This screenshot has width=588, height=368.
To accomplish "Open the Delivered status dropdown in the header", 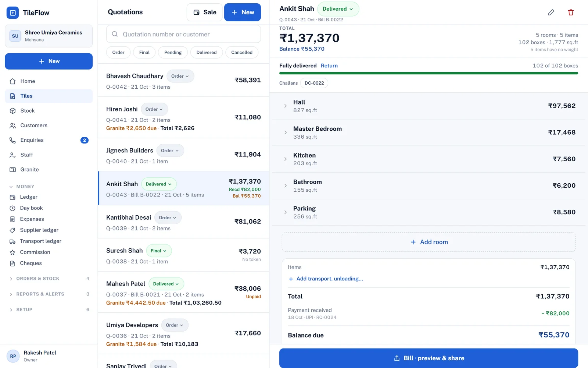I will 338,9.
